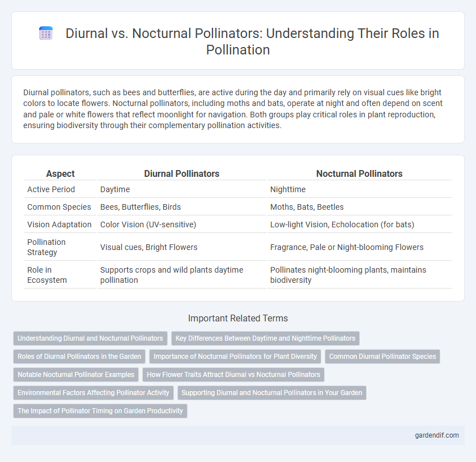This screenshot has height=462, width=476.
Task: Select the 'Nocturnal Pollinators' column header
Action: (x=359, y=173)
